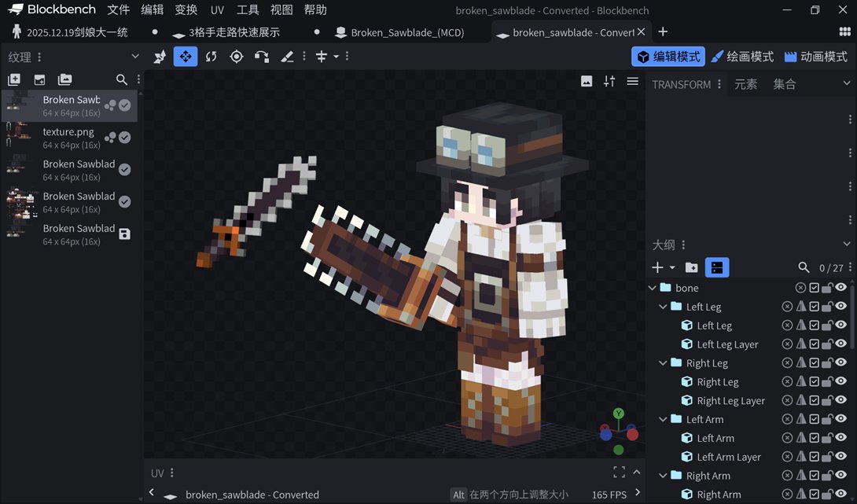The image size is (857, 504).
Task: Click mirror UV icon on Left Leg Layer
Action: tap(800, 344)
